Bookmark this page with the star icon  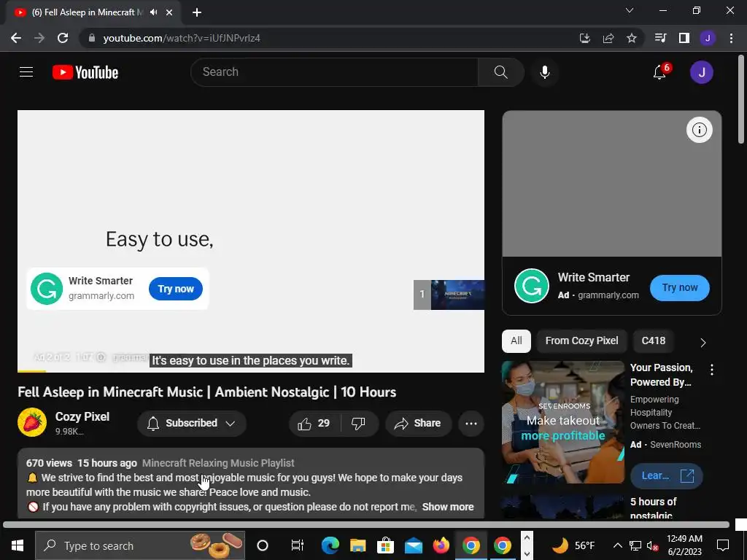pos(632,38)
